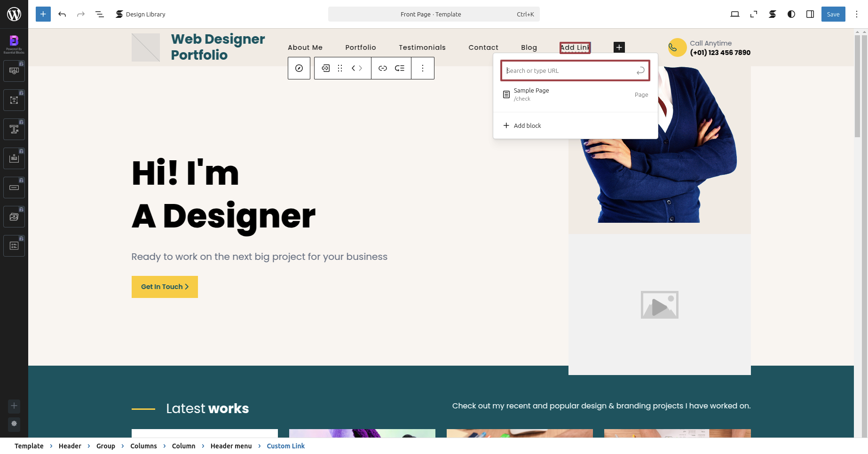Screen dimensions: 868x454
Task: Open the device preview dropdown
Action: point(735,14)
